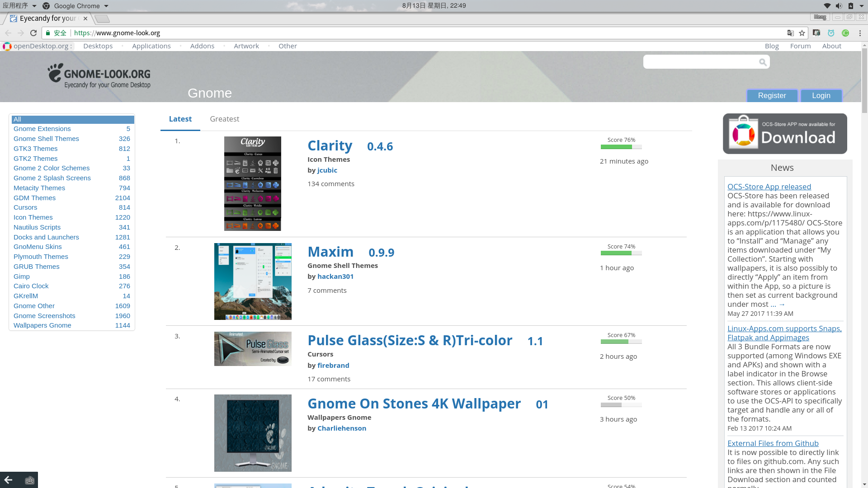Viewport: 868px width, 488px height.
Task: Open Gnome On Stones 4K Wallpaper title
Action: [414, 404]
